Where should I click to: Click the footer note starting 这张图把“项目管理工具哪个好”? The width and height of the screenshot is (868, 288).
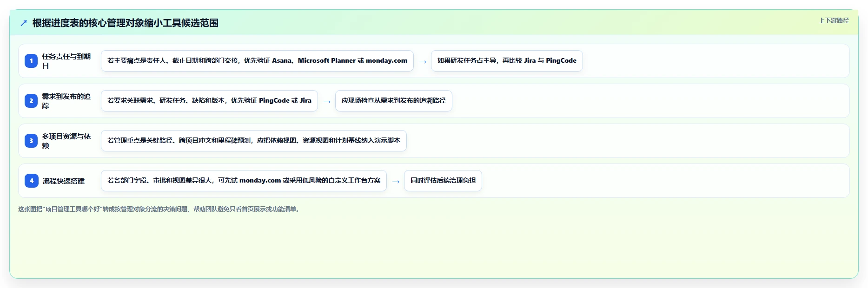[160, 209]
